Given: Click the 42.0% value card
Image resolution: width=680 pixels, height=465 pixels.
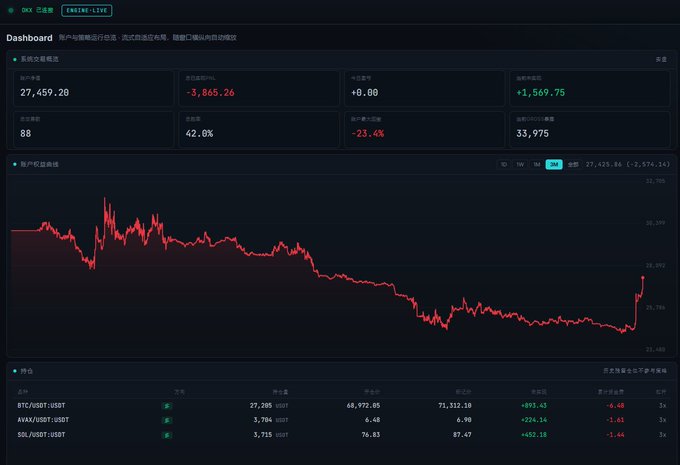Looking at the screenshot, I should [259, 129].
